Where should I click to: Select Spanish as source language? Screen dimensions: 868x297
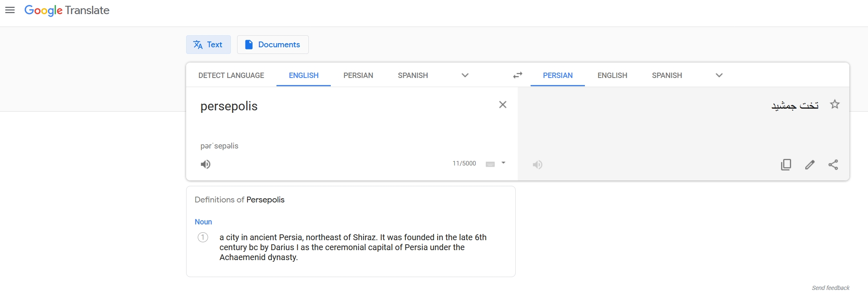413,75
